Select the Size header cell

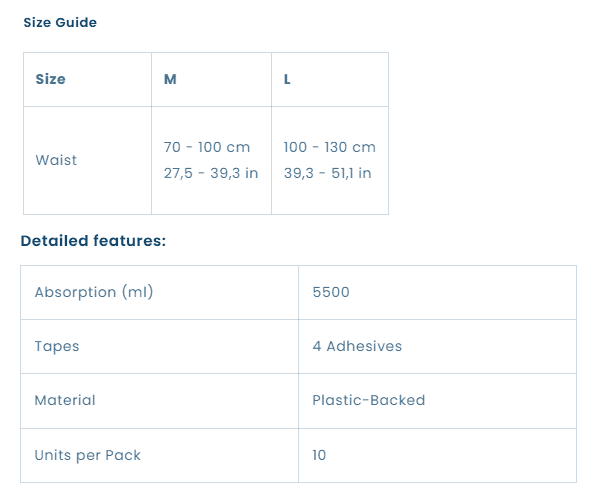tap(87, 80)
